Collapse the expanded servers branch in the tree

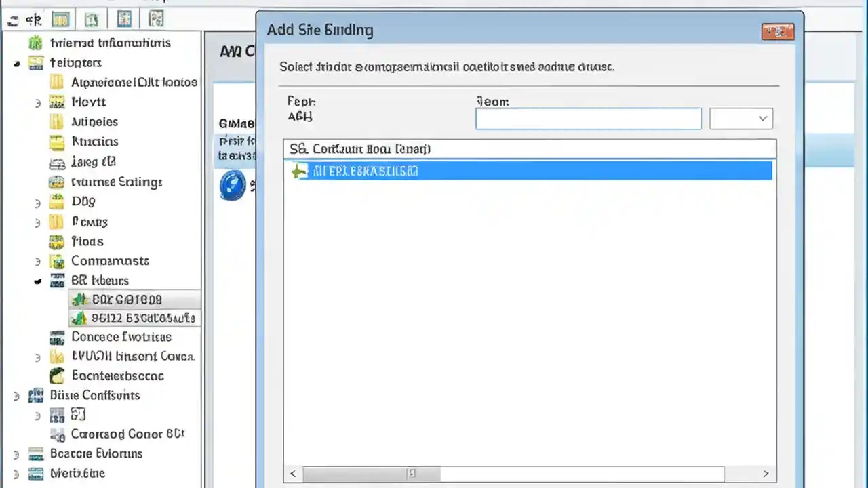(x=37, y=281)
